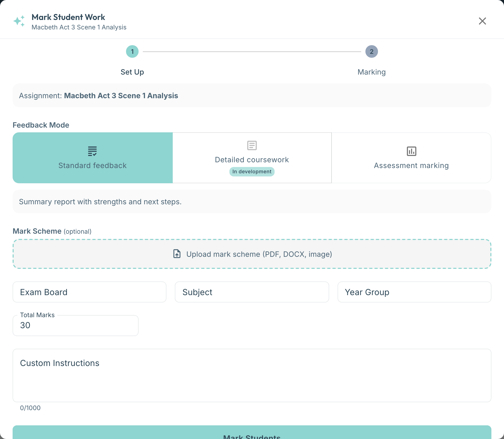Click the 'Summary report with strengths and next steps.' text
Image resolution: width=504 pixels, height=439 pixels.
click(x=100, y=202)
